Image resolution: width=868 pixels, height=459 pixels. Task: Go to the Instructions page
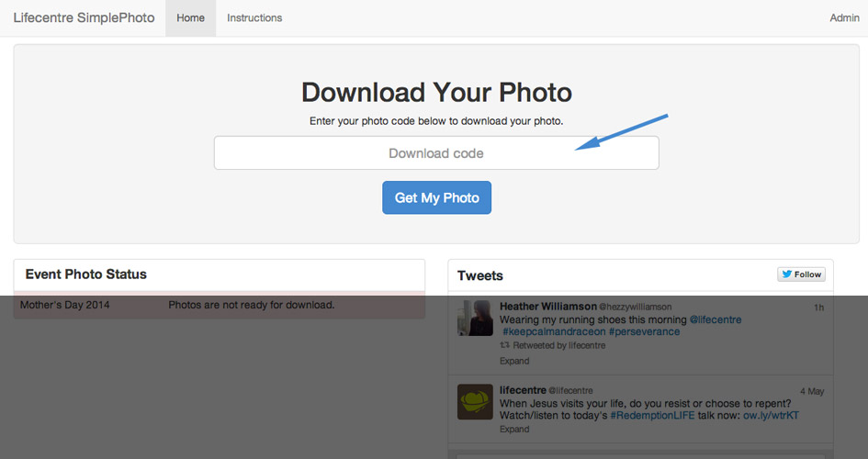pos(254,18)
